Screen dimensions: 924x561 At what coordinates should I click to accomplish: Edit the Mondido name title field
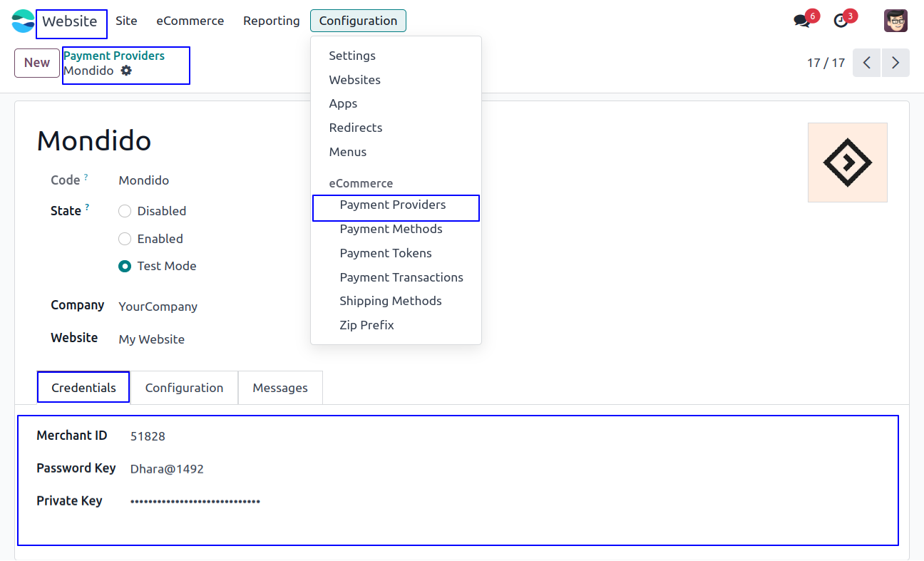coord(94,140)
